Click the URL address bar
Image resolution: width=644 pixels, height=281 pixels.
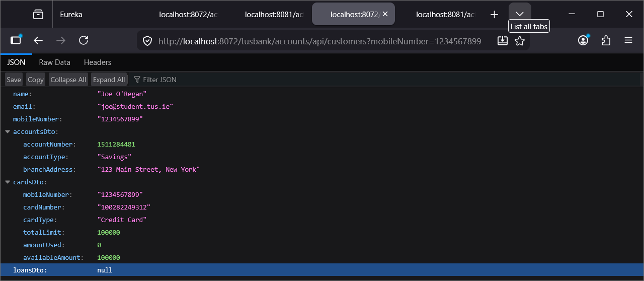319,41
